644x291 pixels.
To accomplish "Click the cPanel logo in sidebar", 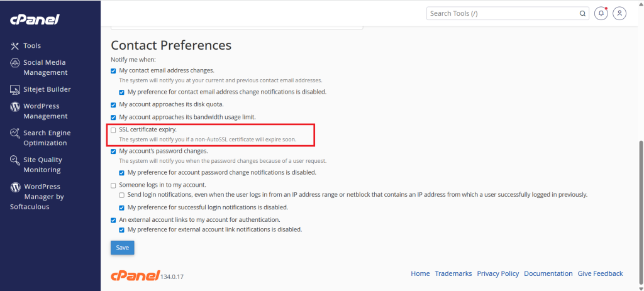I will 35,19.
